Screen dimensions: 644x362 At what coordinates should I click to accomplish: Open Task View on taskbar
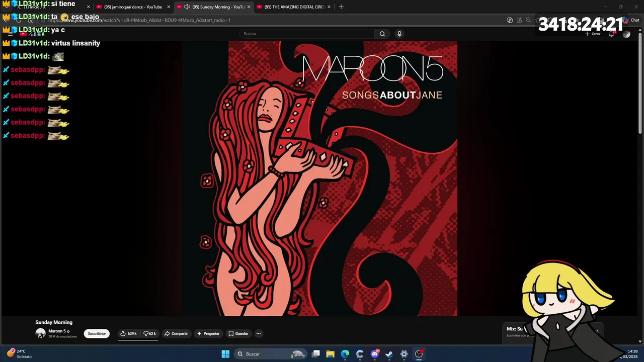pos(316,354)
